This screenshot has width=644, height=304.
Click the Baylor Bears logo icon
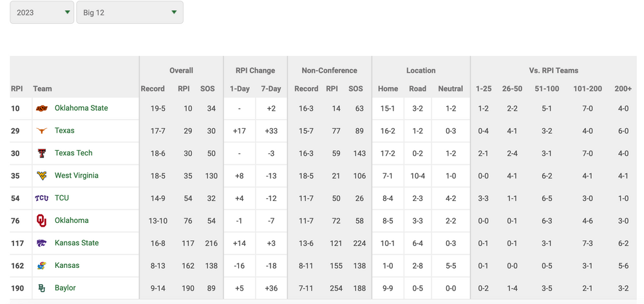pyautogui.click(x=42, y=289)
